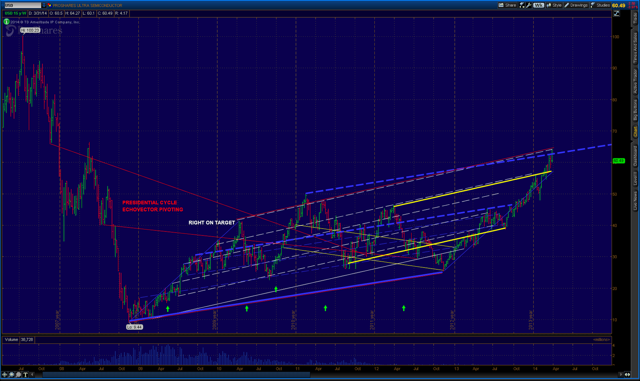
Task: Click the wrench chart settings icon
Action: (529, 5)
